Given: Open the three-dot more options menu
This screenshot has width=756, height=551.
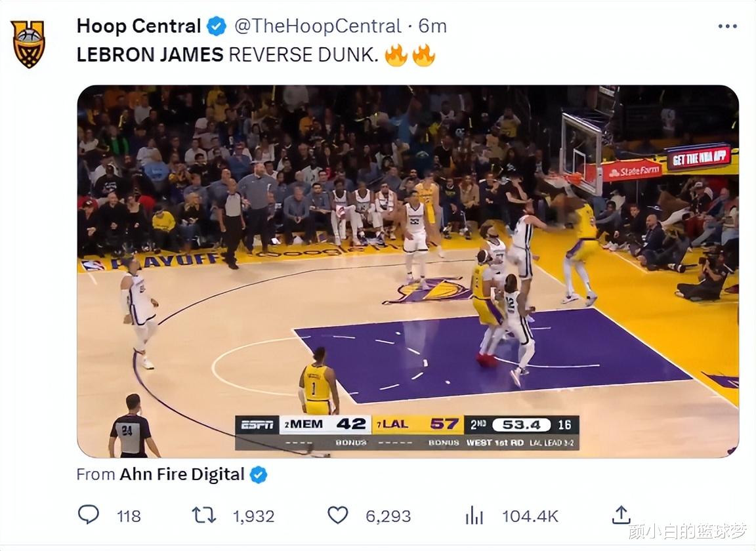Looking at the screenshot, I should (727, 26).
